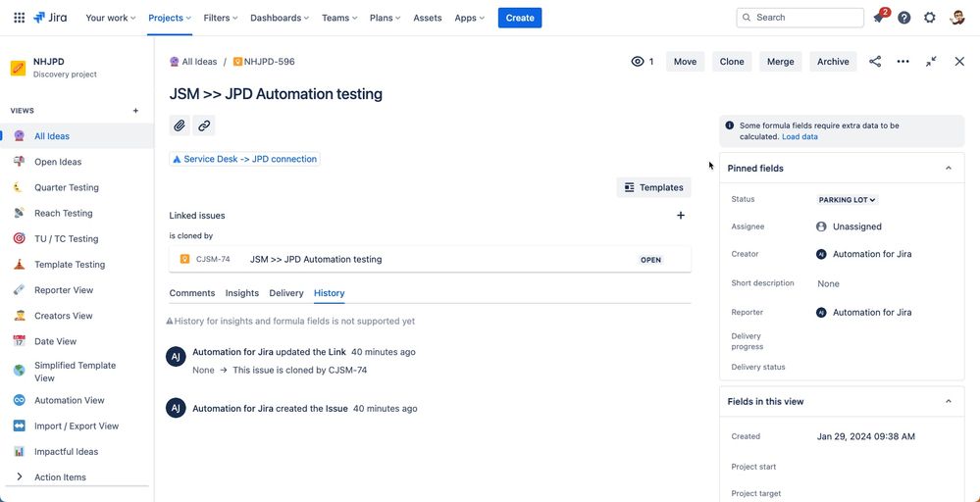
Task: Open the Reach Testing view
Action: 77,213
